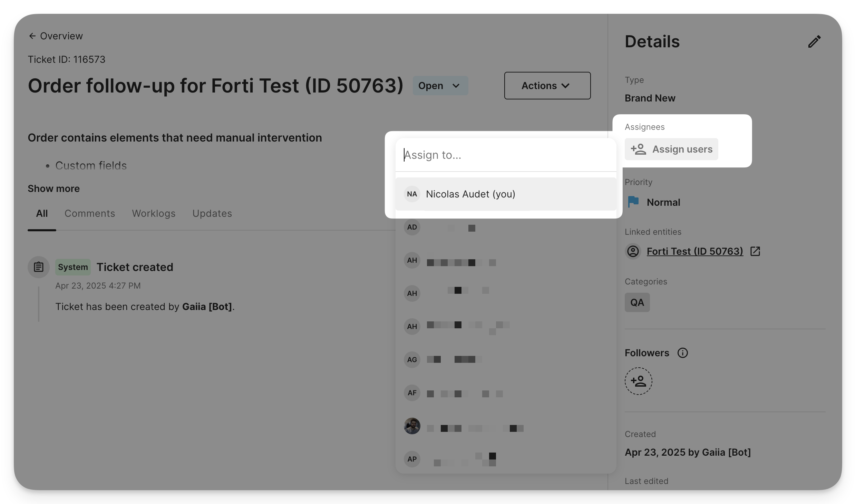Click the Normal priority flag icon

click(x=633, y=202)
